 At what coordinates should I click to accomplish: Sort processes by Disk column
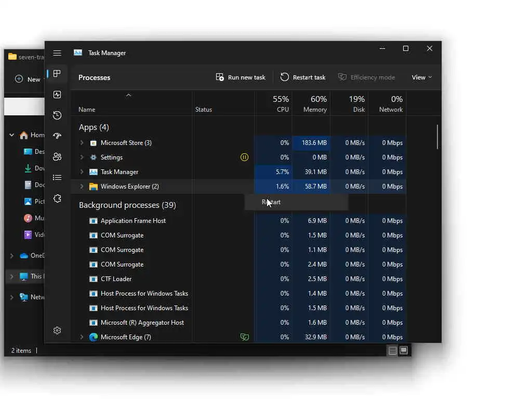[350, 103]
